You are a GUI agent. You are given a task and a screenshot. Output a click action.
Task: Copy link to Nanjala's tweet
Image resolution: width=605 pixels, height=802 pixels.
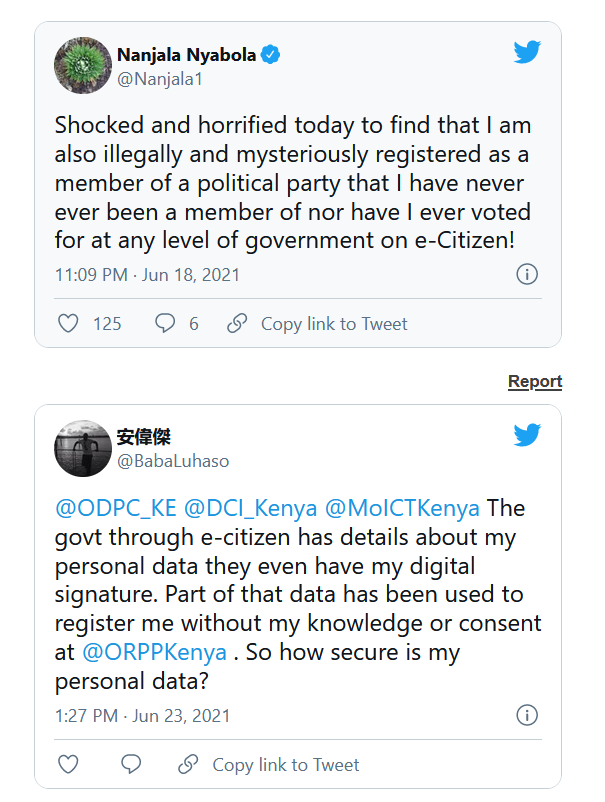[x=318, y=323]
